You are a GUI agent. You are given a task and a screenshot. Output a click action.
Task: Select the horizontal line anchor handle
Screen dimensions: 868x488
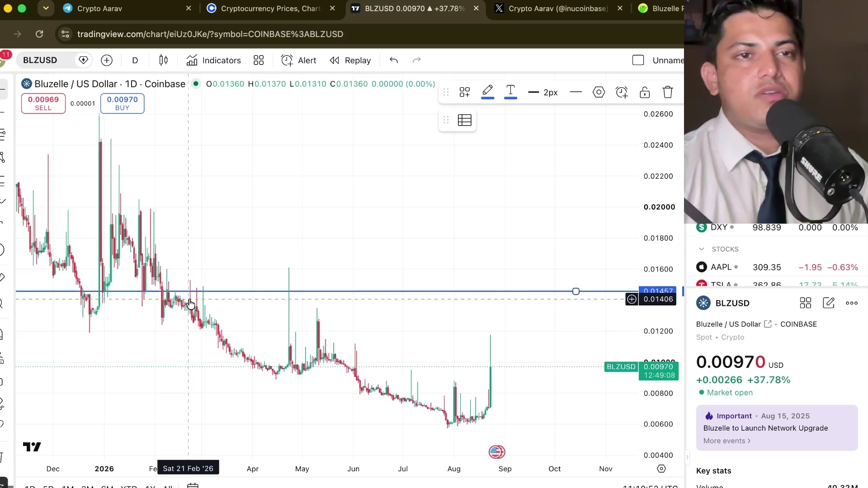(x=576, y=291)
